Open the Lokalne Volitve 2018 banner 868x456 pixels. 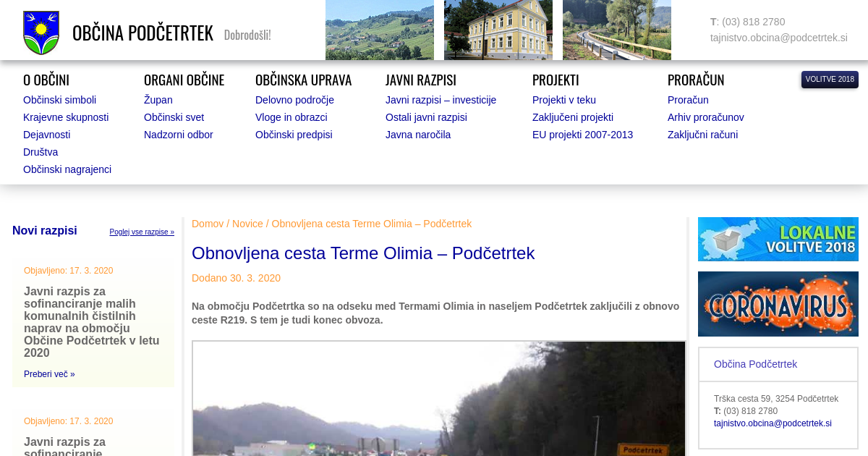click(778, 239)
